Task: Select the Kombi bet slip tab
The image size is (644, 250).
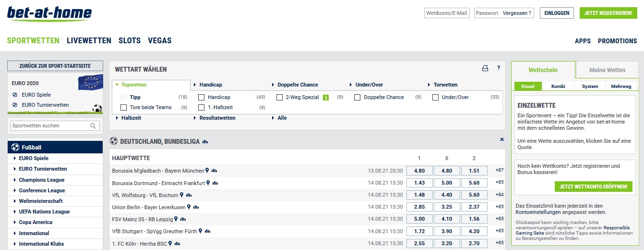Action: tap(559, 87)
